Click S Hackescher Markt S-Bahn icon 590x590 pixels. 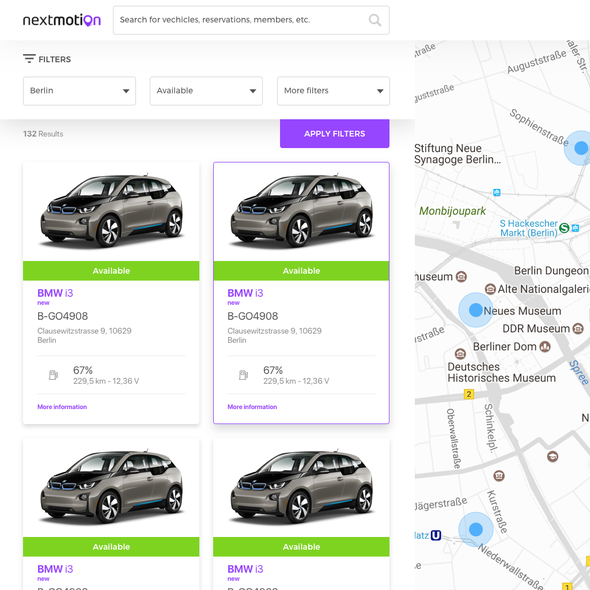[564, 228]
